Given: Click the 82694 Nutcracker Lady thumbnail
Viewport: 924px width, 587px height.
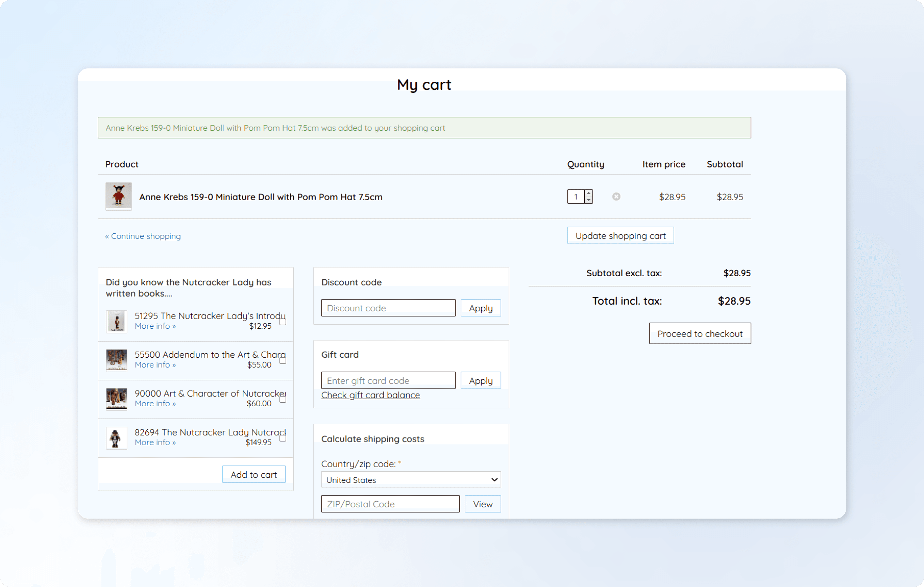Looking at the screenshot, I should coord(116,438).
